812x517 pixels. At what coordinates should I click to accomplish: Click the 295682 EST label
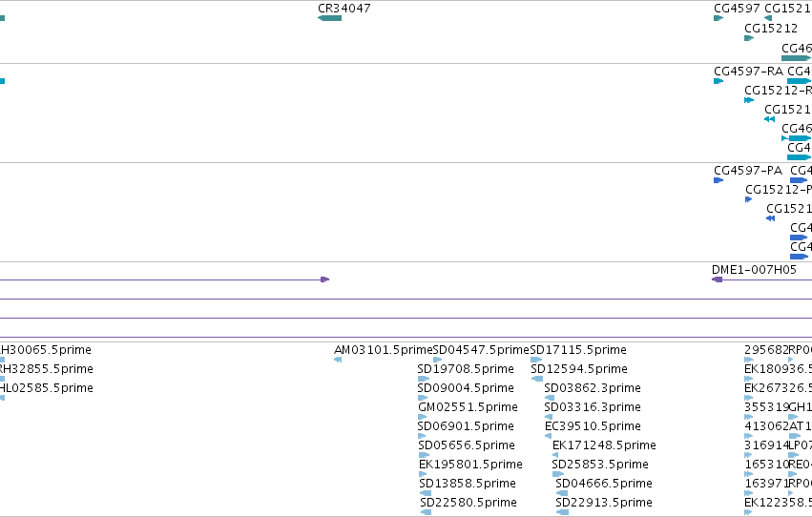(x=766, y=350)
